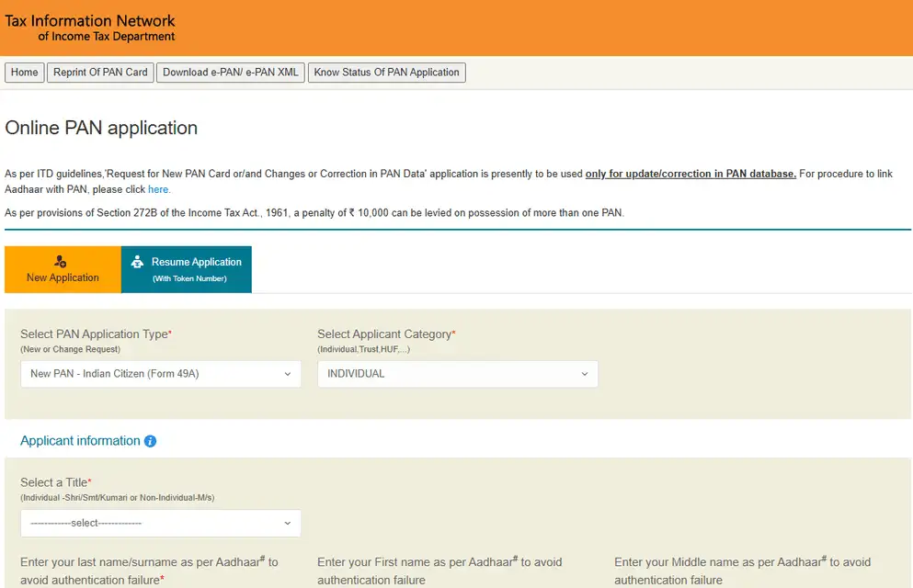Screen dimensions: 913x588
Task: Click the Select a Title chevron arrow
Action: click(287, 523)
